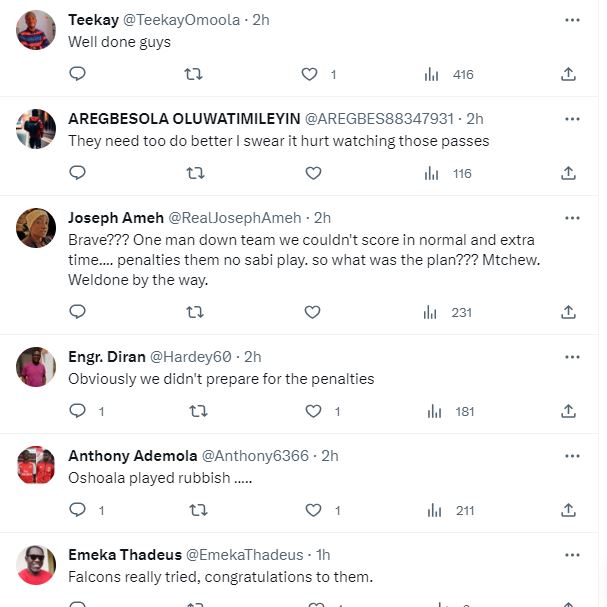Share Engr. Diran's tweet

coord(568,411)
